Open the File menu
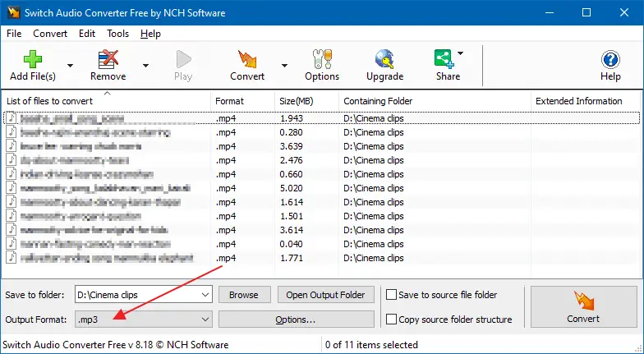Viewport: 644px width, 354px height. (x=14, y=34)
